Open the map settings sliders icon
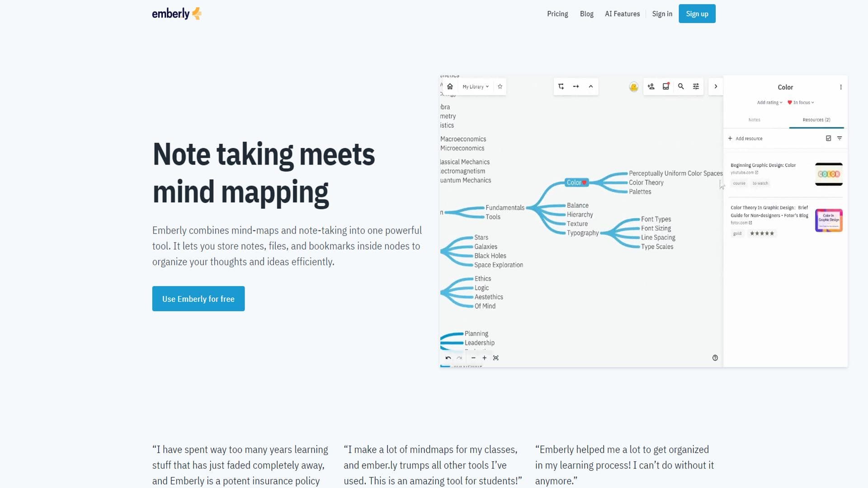 [696, 86]
